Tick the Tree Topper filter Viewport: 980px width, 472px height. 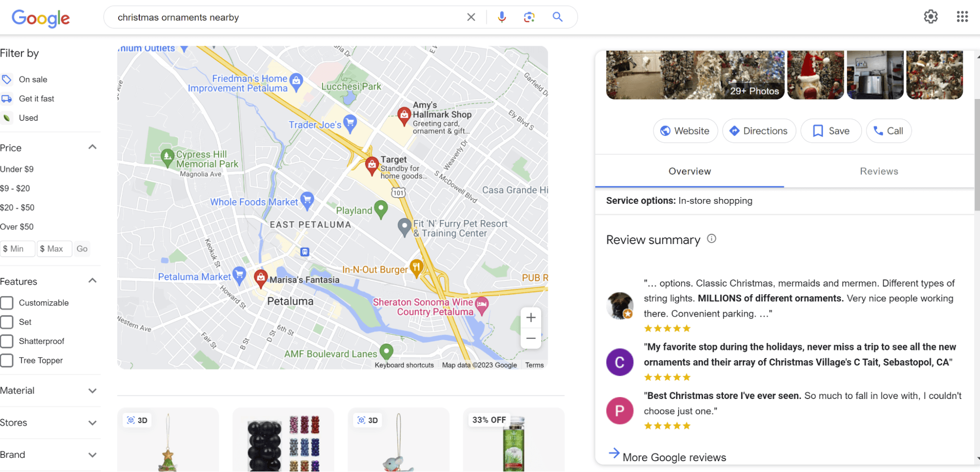[x=7, y=361]
